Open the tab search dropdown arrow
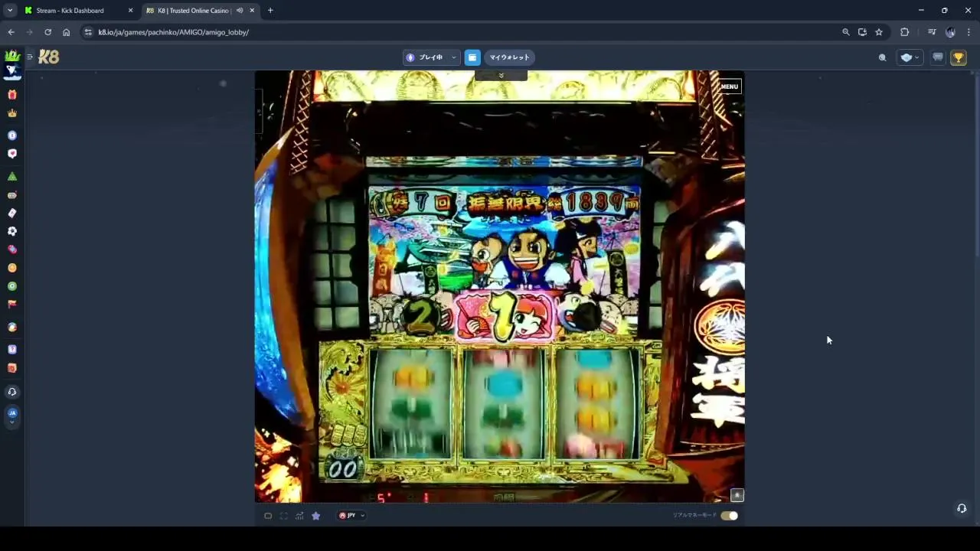The width and height of the screenshot is (980, 551). click(x=10, y=11)
